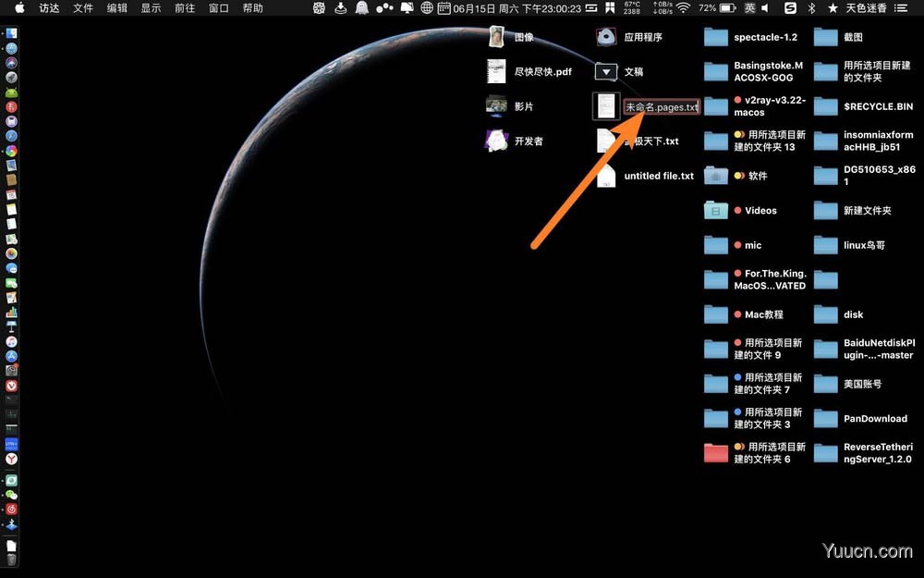Select the 开发者 folder
This screenshot has width=924, height=578.
[x=496, y=141]
